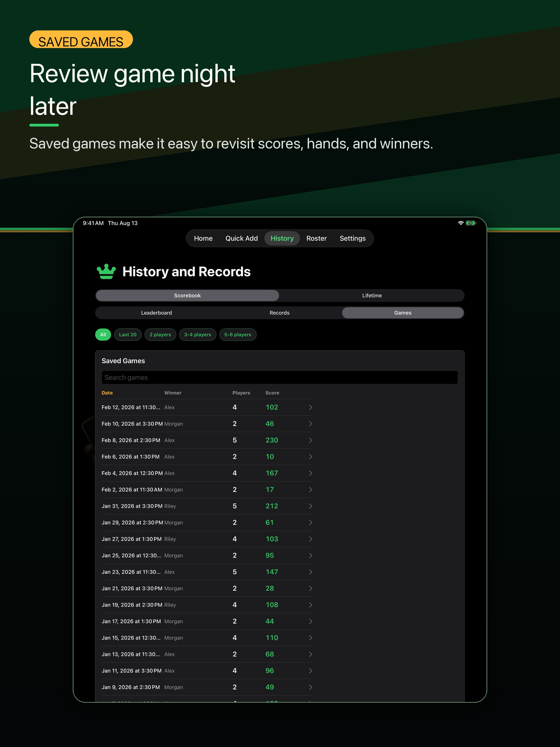Filter by Last 20 games
This screenshot has width=560, height=747.
click(128, 335)
